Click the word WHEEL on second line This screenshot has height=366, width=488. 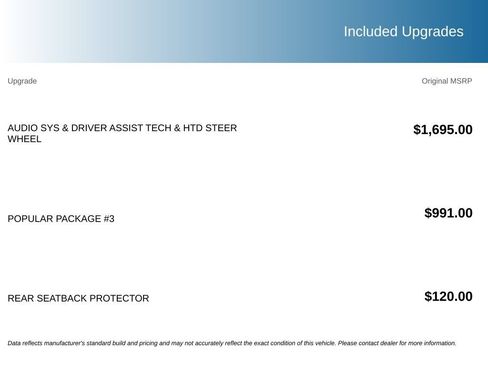click(24, 139)
